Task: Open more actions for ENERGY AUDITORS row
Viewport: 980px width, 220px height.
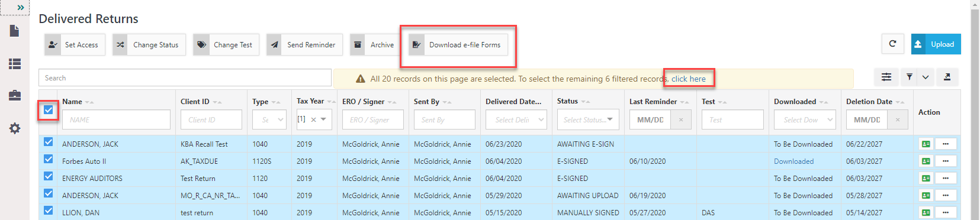Action: tap(946, 178)
